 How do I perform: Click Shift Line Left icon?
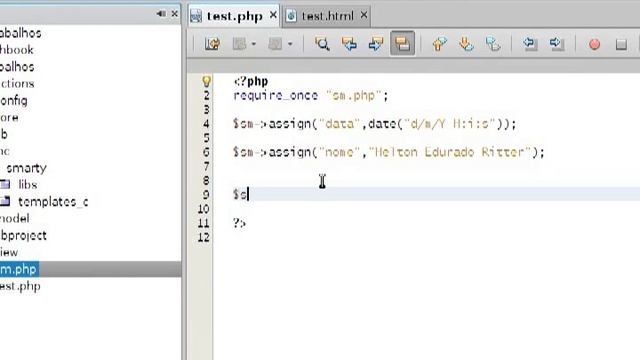[x=530, y=43]
